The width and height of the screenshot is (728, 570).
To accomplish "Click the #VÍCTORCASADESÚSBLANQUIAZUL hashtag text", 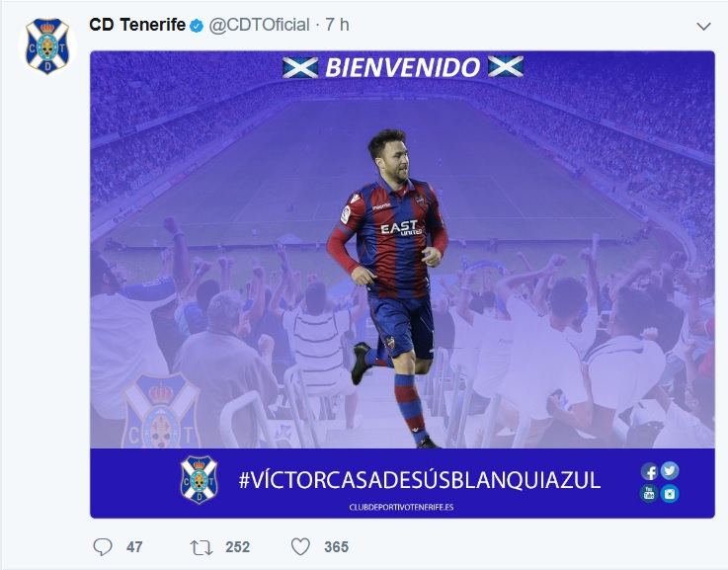I will point(420,480).
